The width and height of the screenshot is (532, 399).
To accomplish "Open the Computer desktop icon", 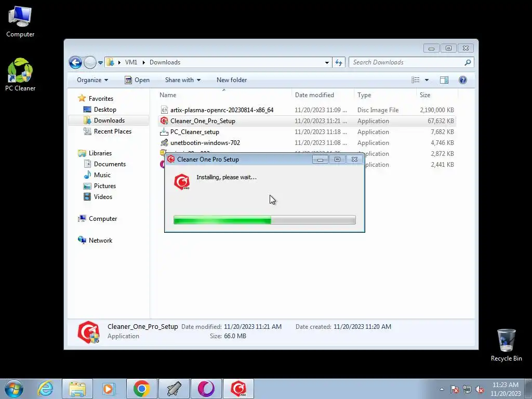I will click(20, 22).
